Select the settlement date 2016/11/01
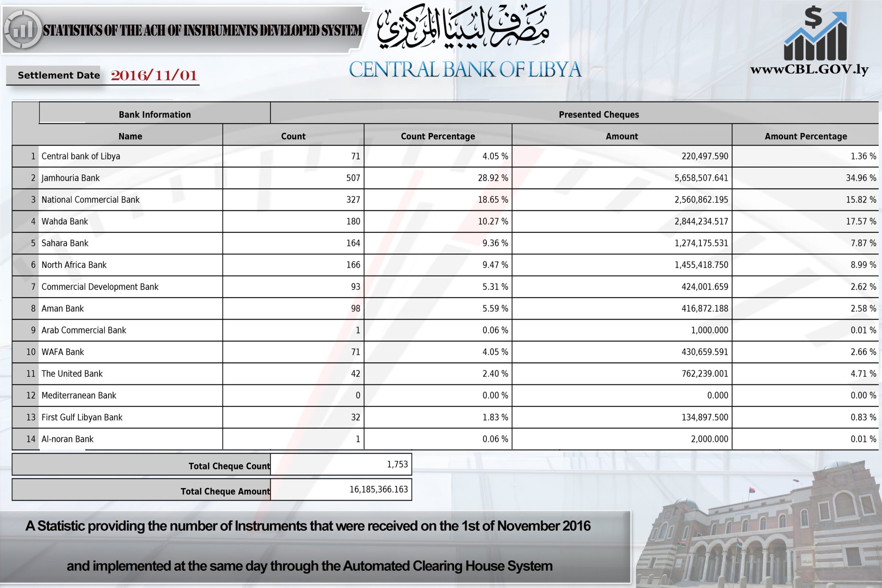 154,75
